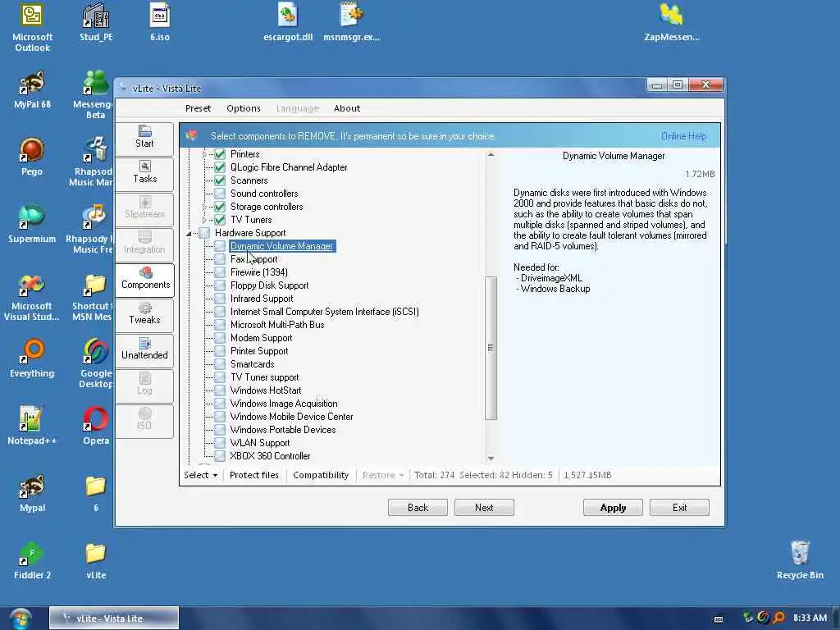Open the Unattended sidebar section
The image size is (840, 630).
[144, 349]
